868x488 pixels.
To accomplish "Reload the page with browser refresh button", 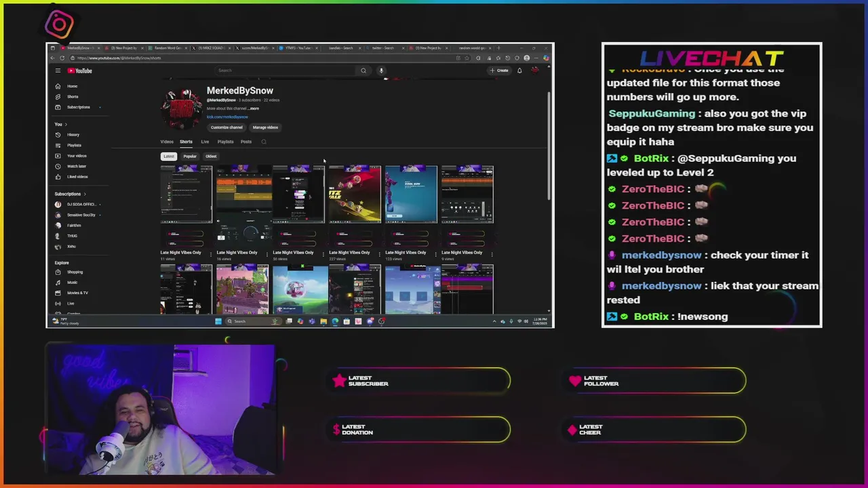I will click(x=62, y=58).
